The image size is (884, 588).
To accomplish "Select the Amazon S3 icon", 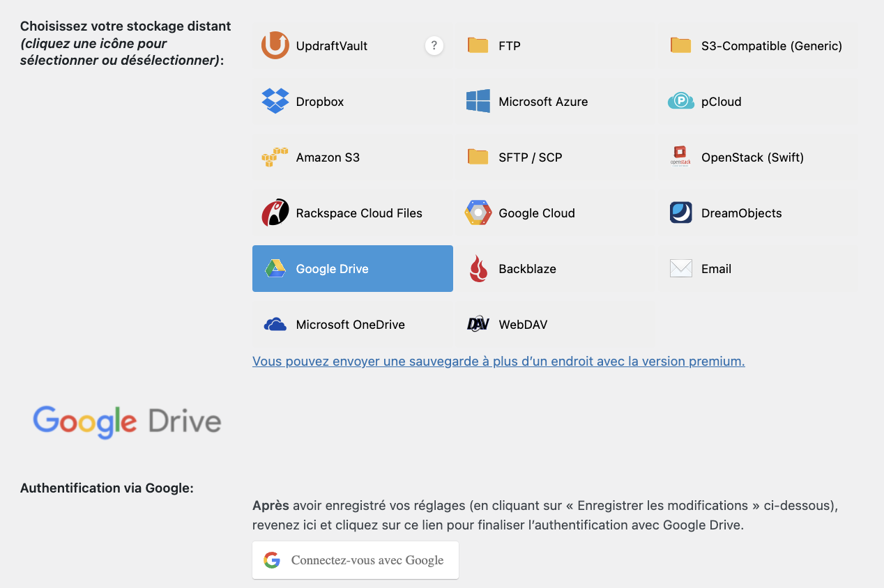I will [x=275, y=157].
